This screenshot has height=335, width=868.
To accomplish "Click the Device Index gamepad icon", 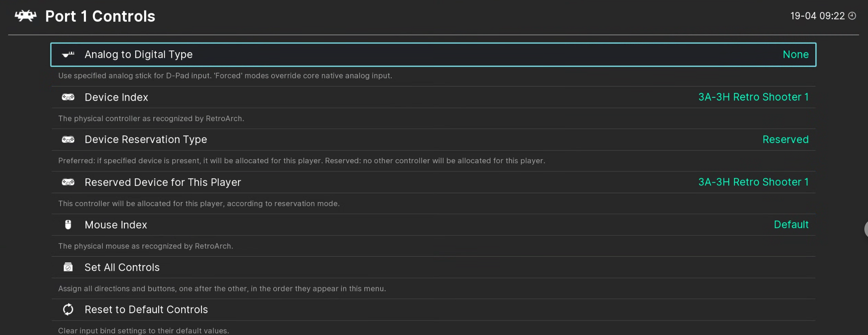I will pos(68,97).
